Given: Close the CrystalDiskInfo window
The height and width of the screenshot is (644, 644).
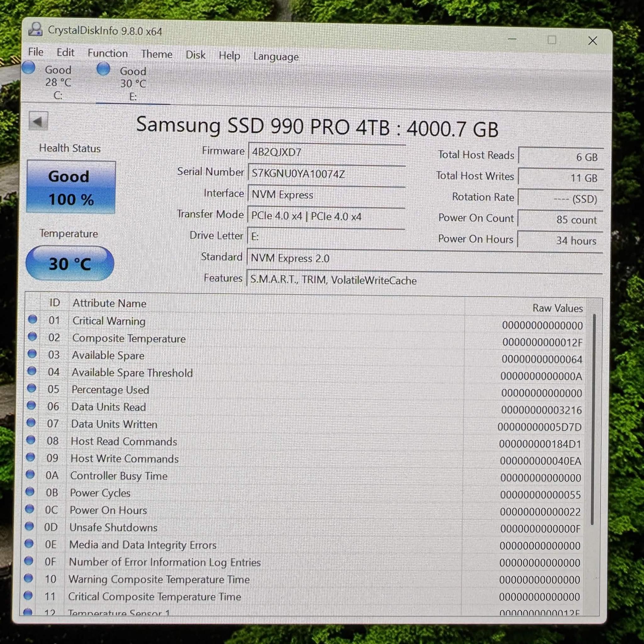Looking at the screenshot, I should [592, 41].
